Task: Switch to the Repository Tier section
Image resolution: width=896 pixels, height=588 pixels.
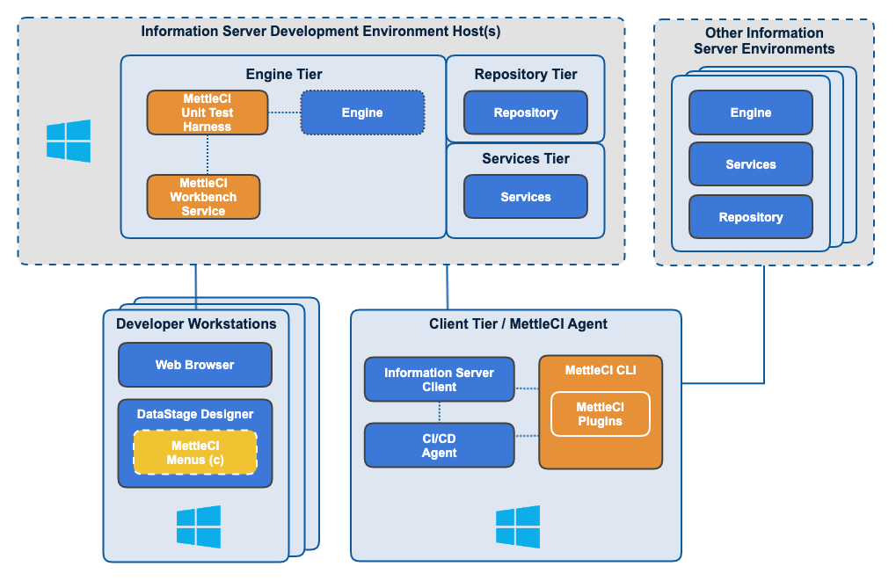Action: pyautogui.click(x=525, y=75)
